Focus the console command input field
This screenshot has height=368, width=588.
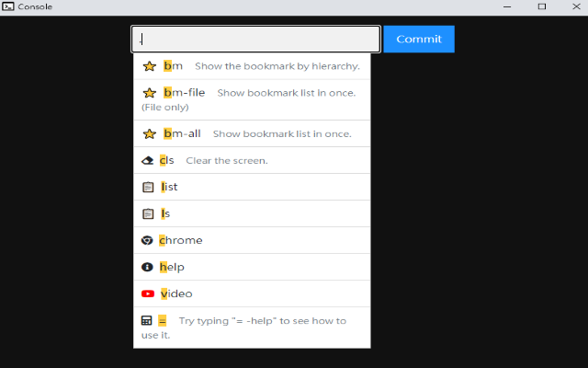click(255, 39)
